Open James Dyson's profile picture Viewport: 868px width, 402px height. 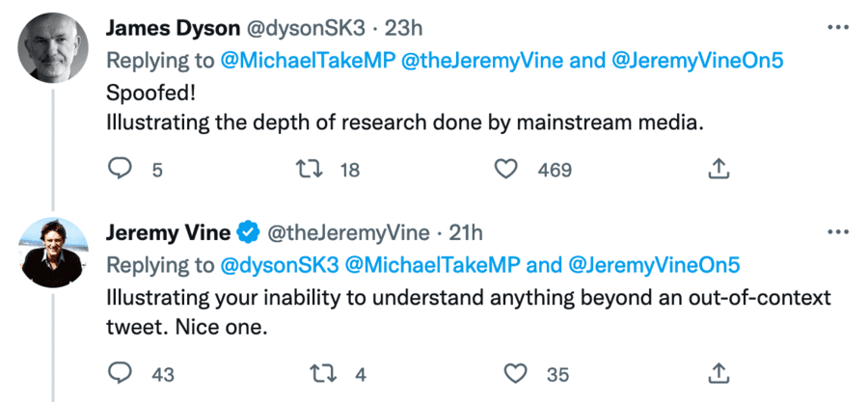tap(52, 47)
